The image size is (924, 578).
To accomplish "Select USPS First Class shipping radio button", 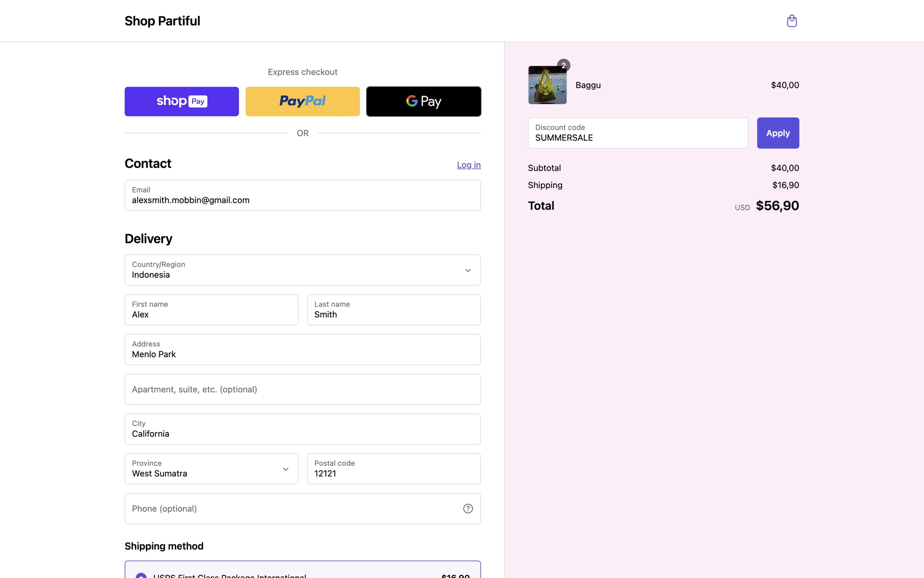I will [141, 575].
